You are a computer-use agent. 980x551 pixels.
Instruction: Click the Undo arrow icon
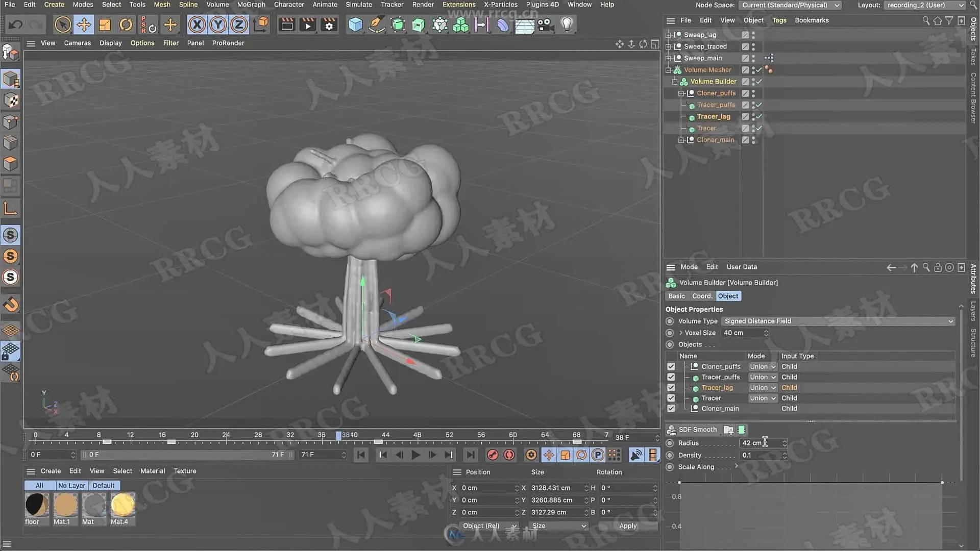pos(15,24)
